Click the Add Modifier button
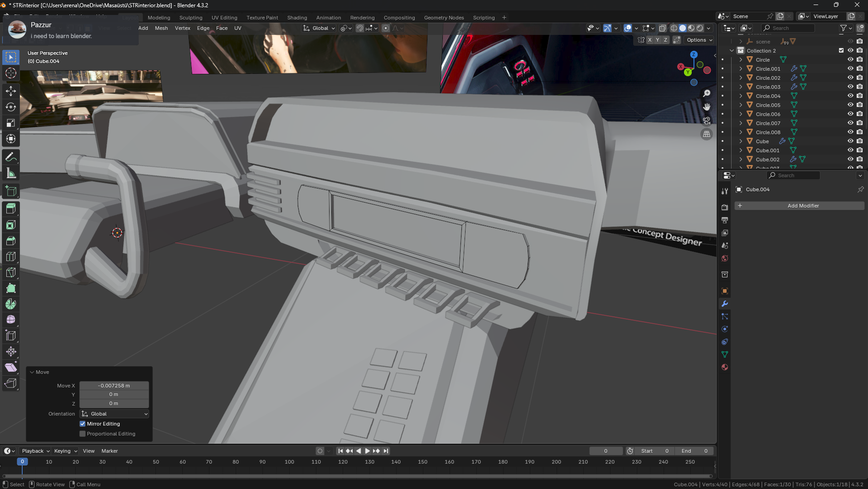Image resolution: width=868 pixels, height=489 pixels. (x=800, y=206)
